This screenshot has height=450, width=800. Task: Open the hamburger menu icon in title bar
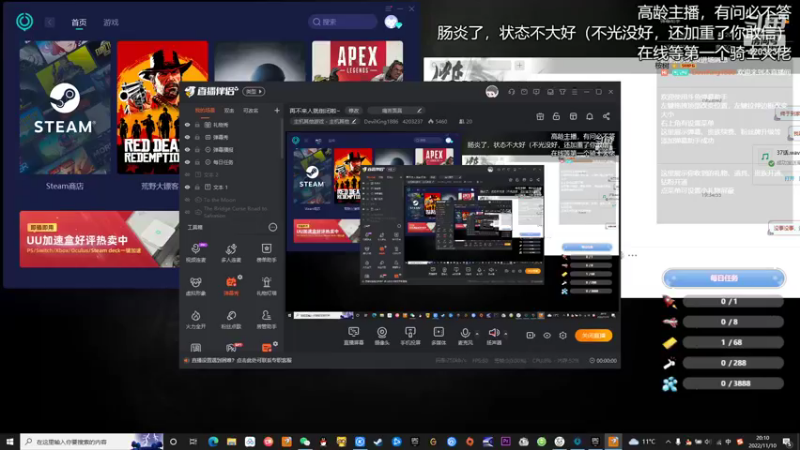tap(574, 92)
